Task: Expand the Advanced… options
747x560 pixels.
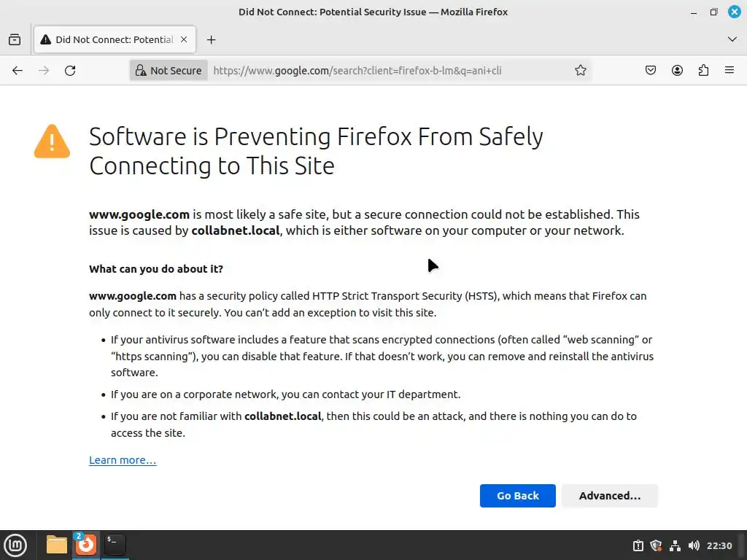Action: [x=609, y=496]
